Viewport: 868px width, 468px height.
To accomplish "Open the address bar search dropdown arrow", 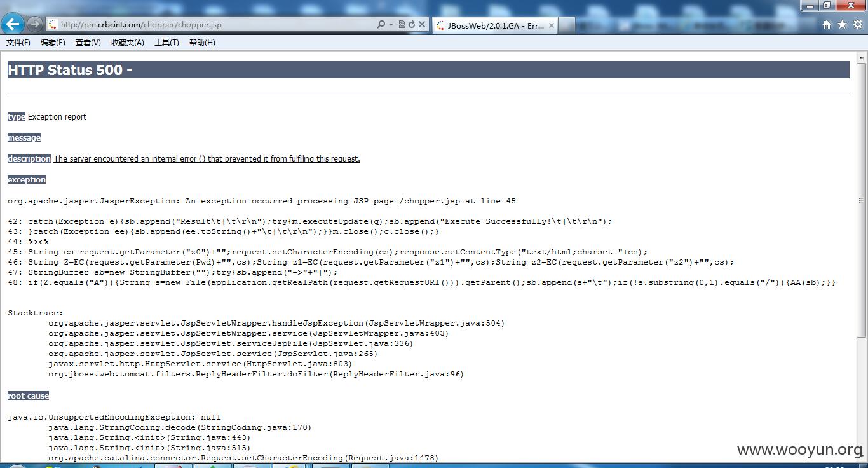I will pyautogui.click(x=390, y=25).
